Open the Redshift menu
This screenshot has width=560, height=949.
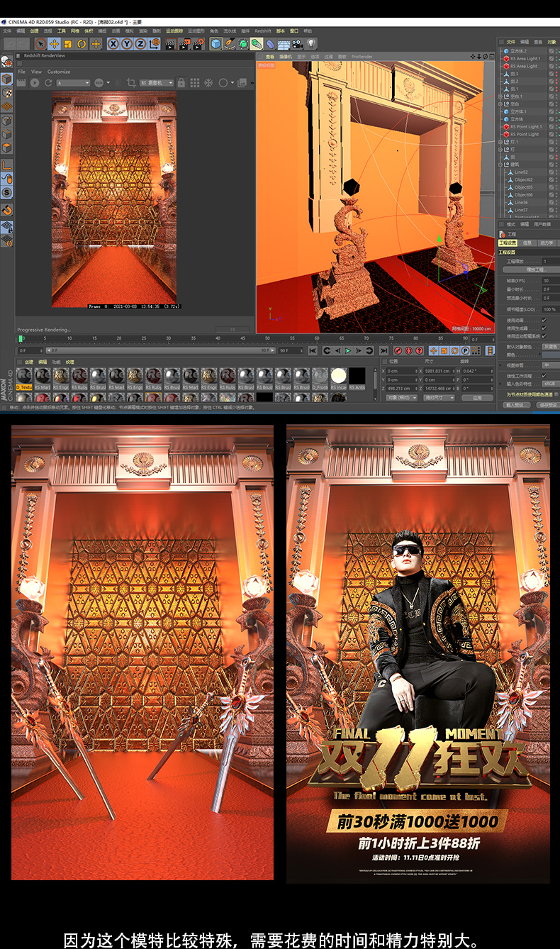[x=263, y=31]
